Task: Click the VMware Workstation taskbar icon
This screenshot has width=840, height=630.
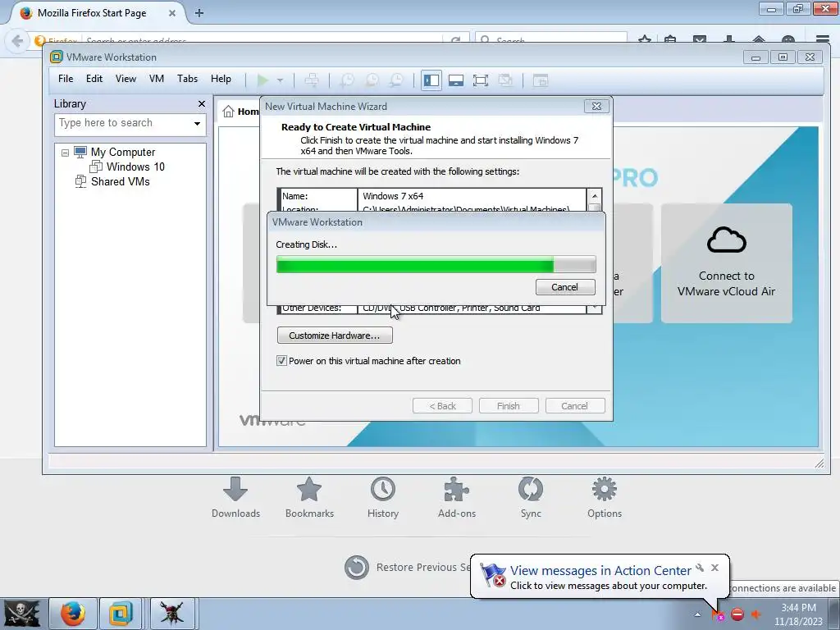Action: [121, 614]
